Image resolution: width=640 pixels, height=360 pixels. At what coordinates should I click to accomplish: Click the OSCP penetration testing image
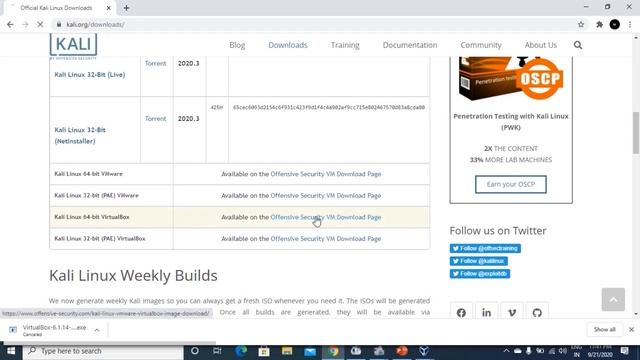point(511,79)
